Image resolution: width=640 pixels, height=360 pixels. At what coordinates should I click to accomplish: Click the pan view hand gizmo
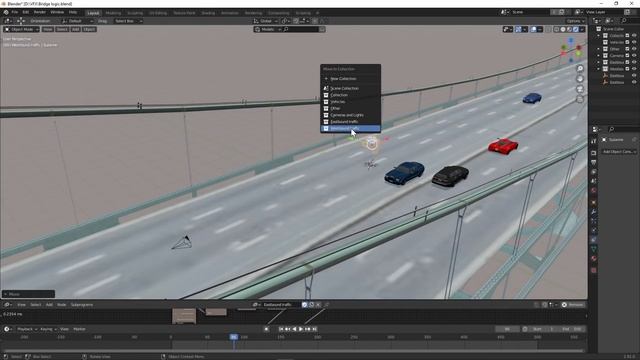580,79
